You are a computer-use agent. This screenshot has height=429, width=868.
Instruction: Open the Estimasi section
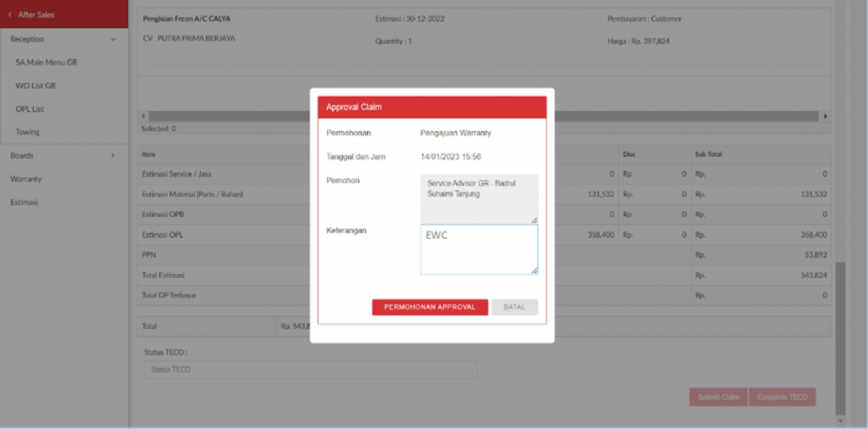(x=25, y=202)
